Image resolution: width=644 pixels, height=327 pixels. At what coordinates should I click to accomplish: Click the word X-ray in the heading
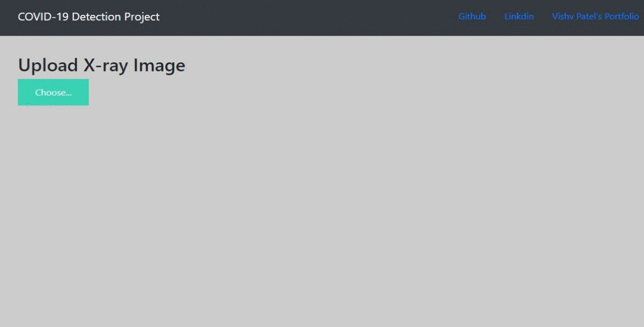click(x=106, y=65)
